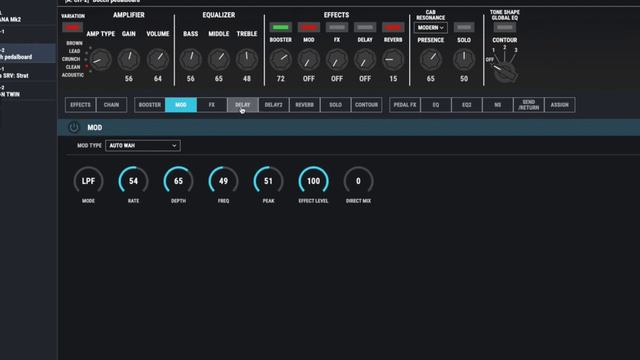Click the Peak dial showing 51
The image size is (640, 360).
click(268, 181)
